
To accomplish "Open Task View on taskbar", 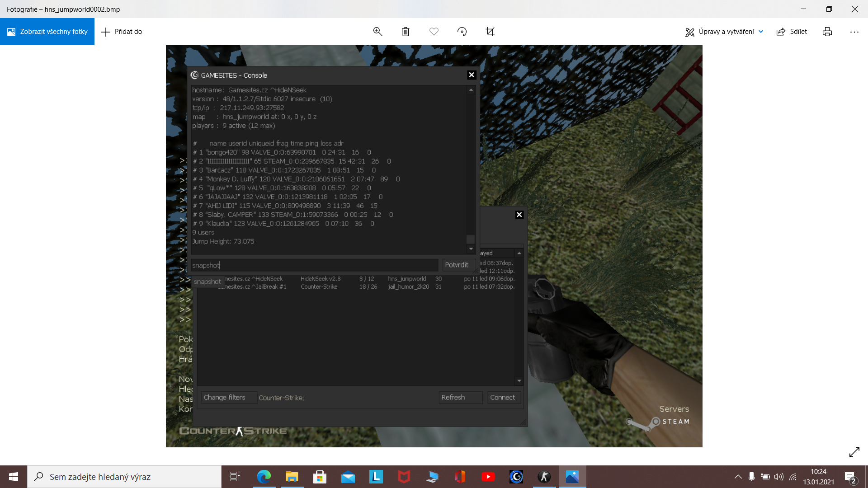I will tap(235, 477).
